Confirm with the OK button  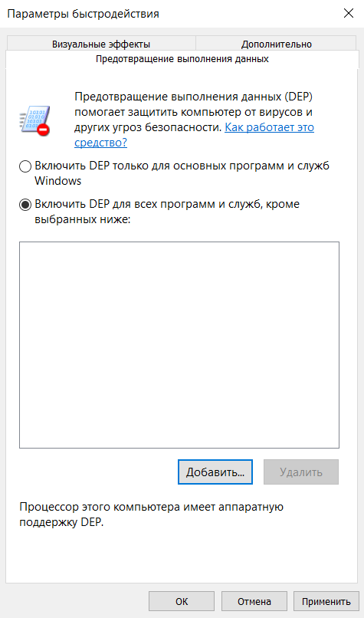pos(182,601)
